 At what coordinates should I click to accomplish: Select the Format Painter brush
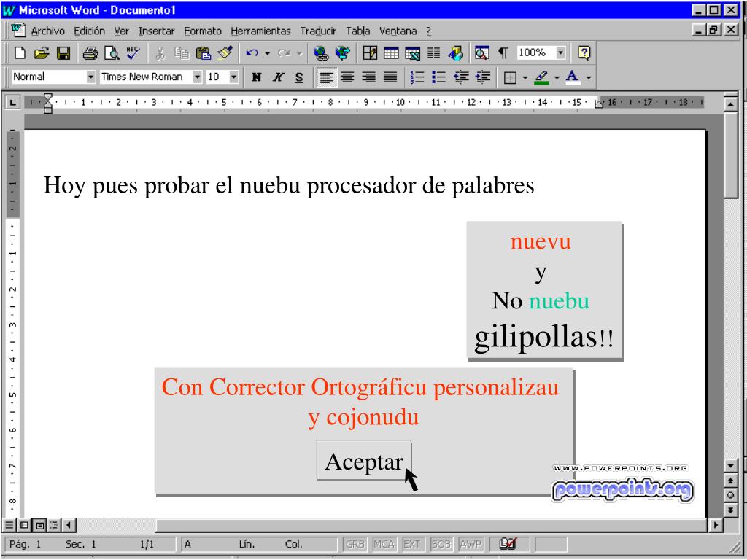pos(225,52)
